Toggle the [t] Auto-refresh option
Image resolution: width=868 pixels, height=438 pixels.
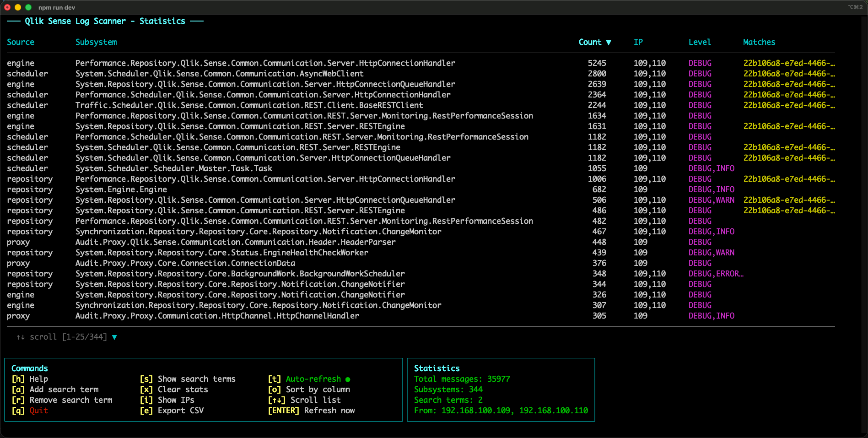pyautogui.click(x=304, y=379)
